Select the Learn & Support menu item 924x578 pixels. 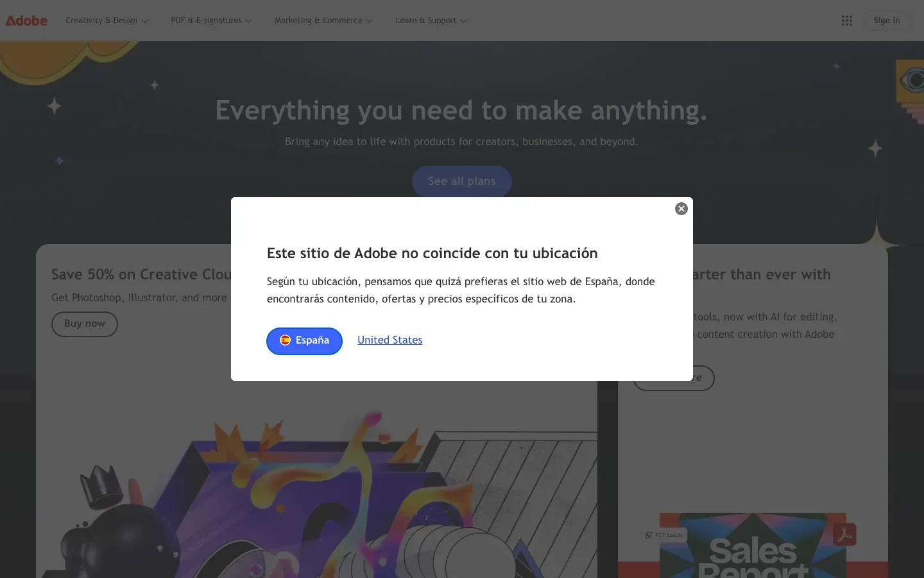(x=425, y=21)
